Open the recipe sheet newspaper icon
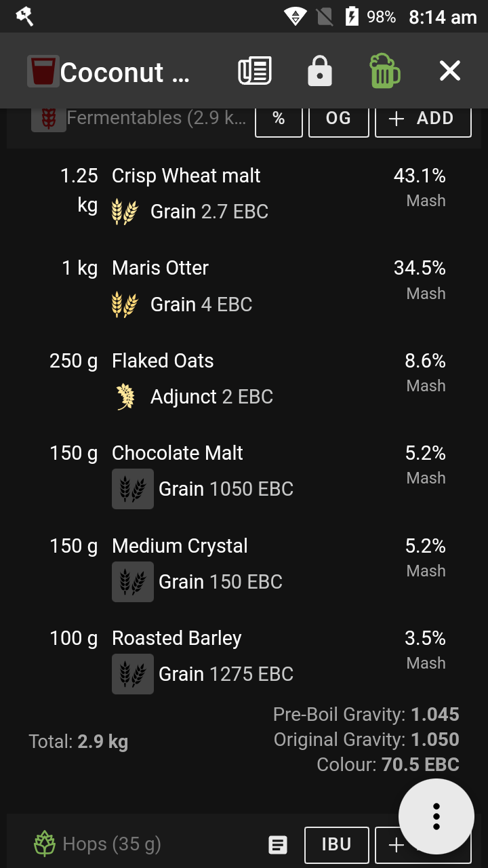Viewport: 488px width, 868px height. click(x=255, y=71)
